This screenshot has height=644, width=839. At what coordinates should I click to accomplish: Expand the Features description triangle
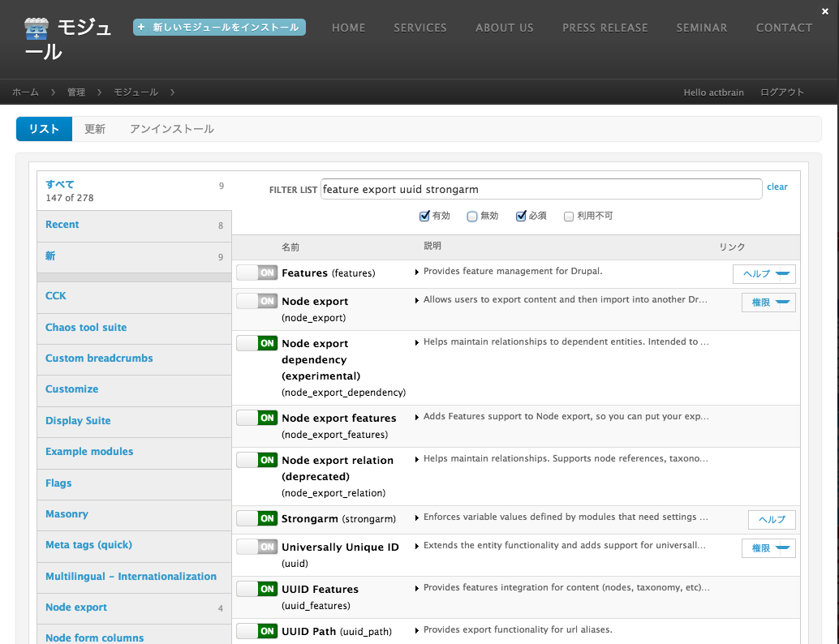click(x=417, y=273)
